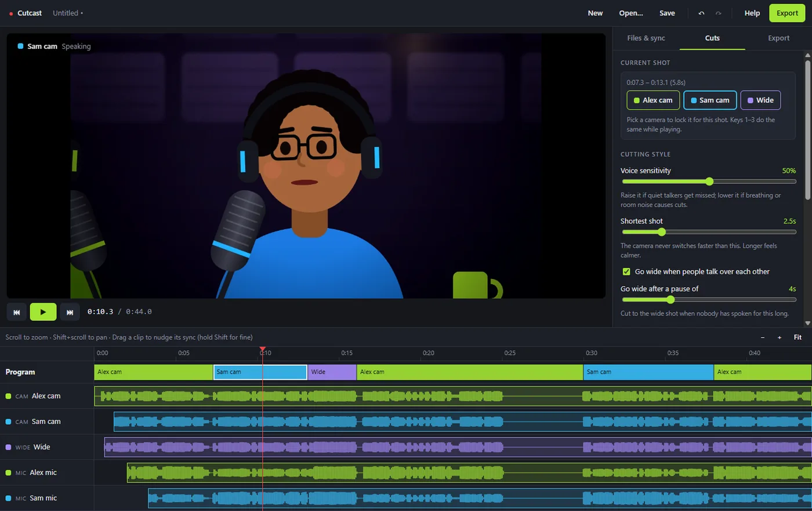Click the green square beside the Alex mic track
812x511 pixels.
[x=8, y=473]
